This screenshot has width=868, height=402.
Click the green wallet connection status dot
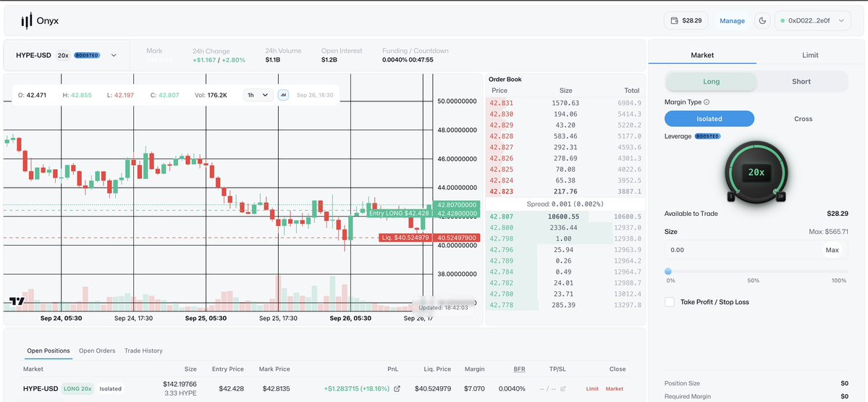pyautogui.click(x=783, y=20)
